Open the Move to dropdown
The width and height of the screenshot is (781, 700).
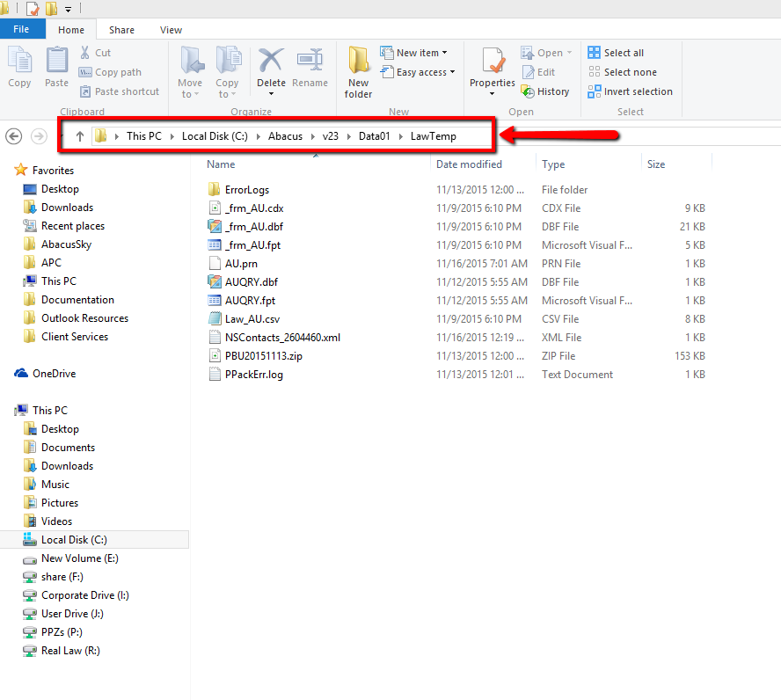(190, 72)
